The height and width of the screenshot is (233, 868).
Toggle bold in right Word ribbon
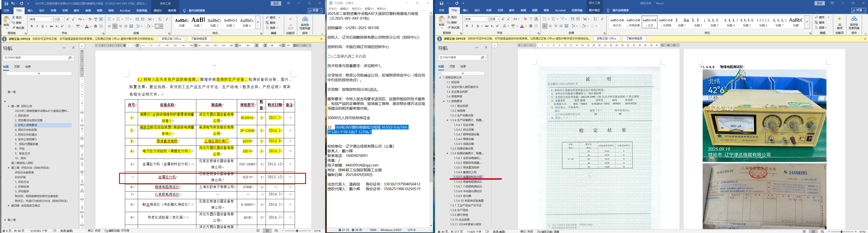point(467,26)
